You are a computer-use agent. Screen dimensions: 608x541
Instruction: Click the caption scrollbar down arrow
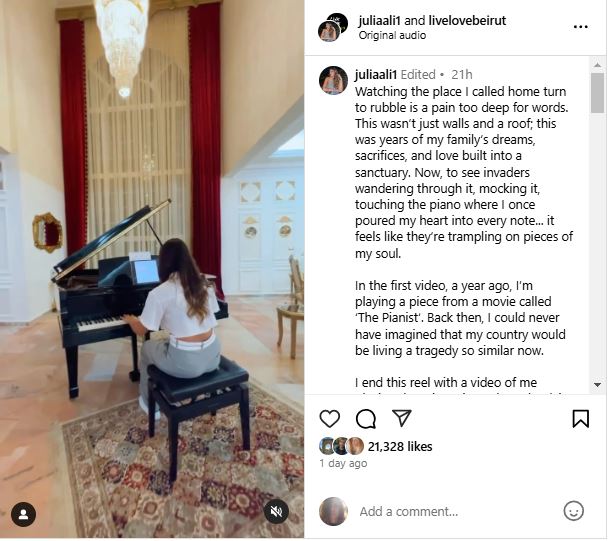(597, 385)
